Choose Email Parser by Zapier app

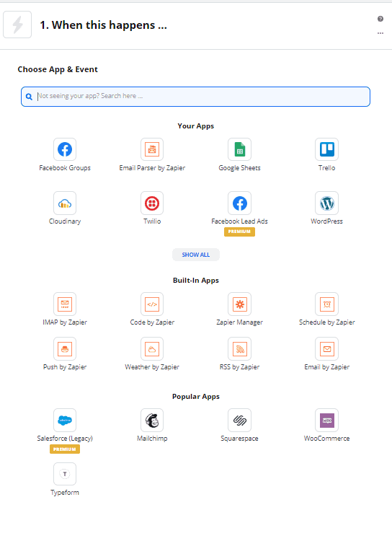(x=152, y=149)
